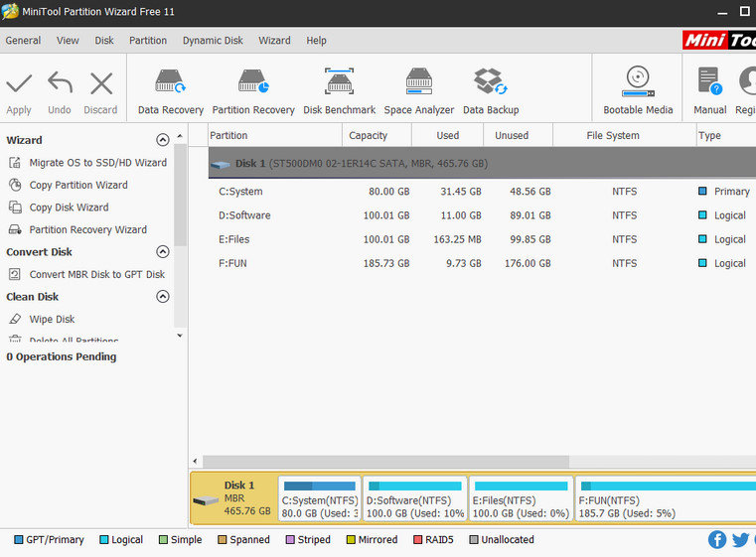The height and width of the screenshot is (557, 756).
Task: Click Partition Recovery Wizard link
Action: pos(88,229)
